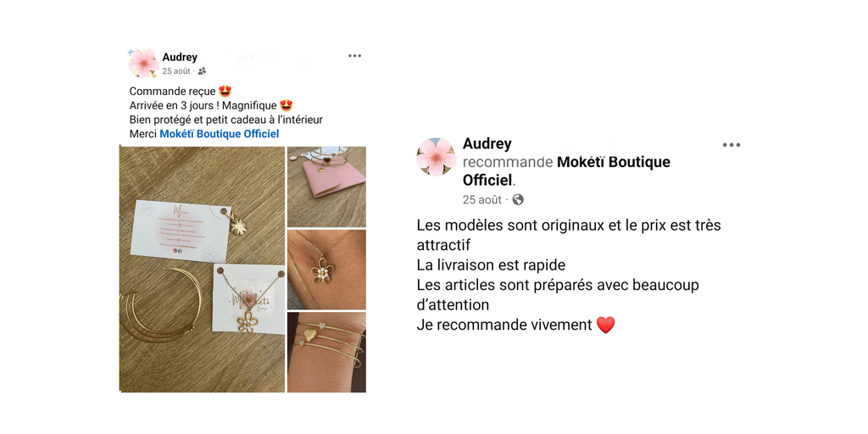Click the red heart emoji after vivement

tap(605, 325)
